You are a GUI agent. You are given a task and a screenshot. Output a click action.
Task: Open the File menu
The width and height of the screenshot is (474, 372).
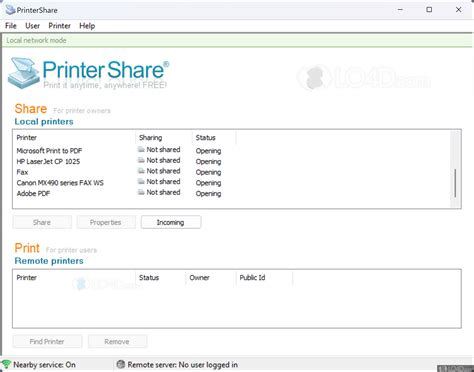(11, 26)
